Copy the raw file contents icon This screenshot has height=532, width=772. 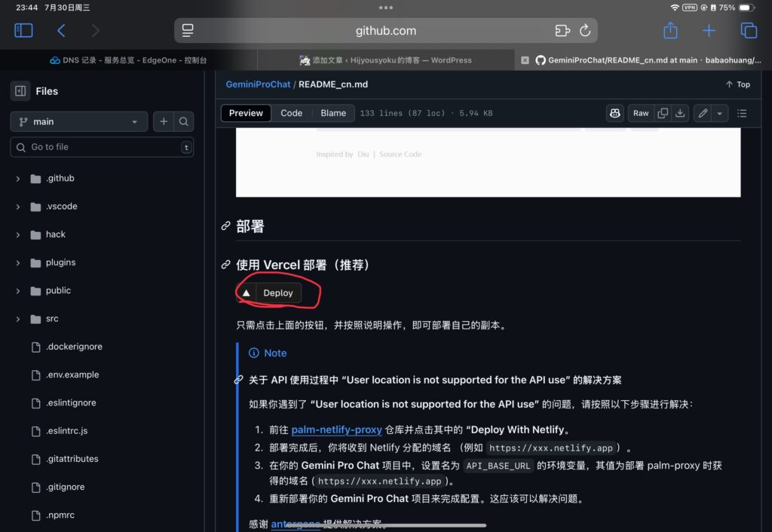(x=663, y=113)
